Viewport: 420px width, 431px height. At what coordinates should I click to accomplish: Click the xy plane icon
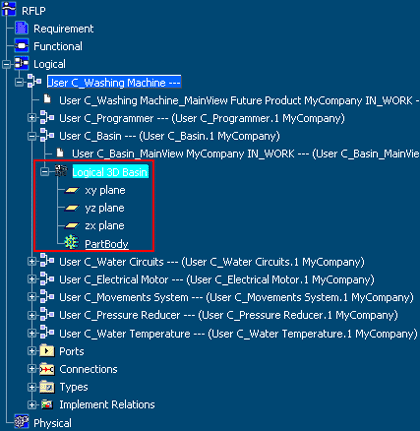click(x=72, y=190)
